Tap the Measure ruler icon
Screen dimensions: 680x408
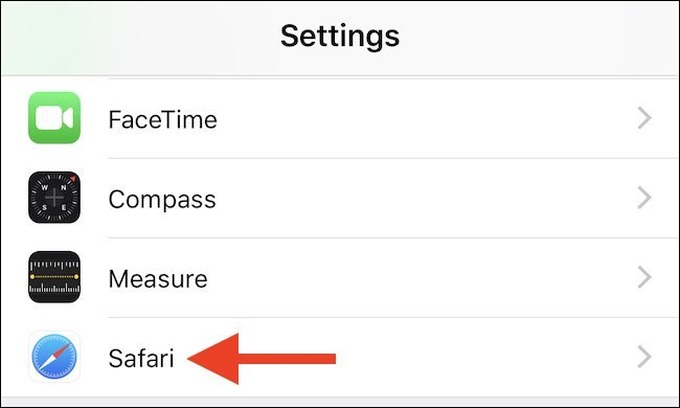(54, 277)
